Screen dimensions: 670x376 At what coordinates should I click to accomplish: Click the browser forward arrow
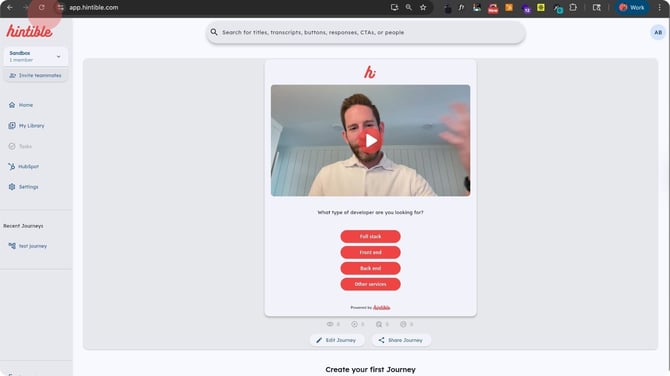[x=26, y=7]
